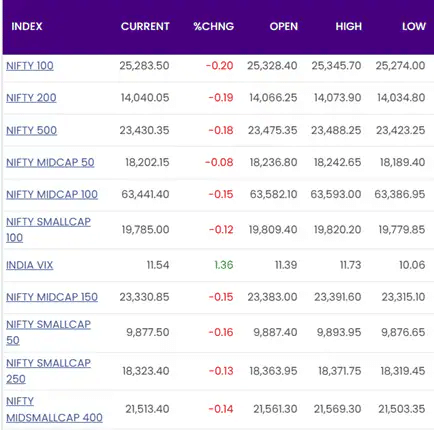434x430 pixels.
Task: Open the NIFTY SMALLCAP 50 link
Action: click(48, 332)
